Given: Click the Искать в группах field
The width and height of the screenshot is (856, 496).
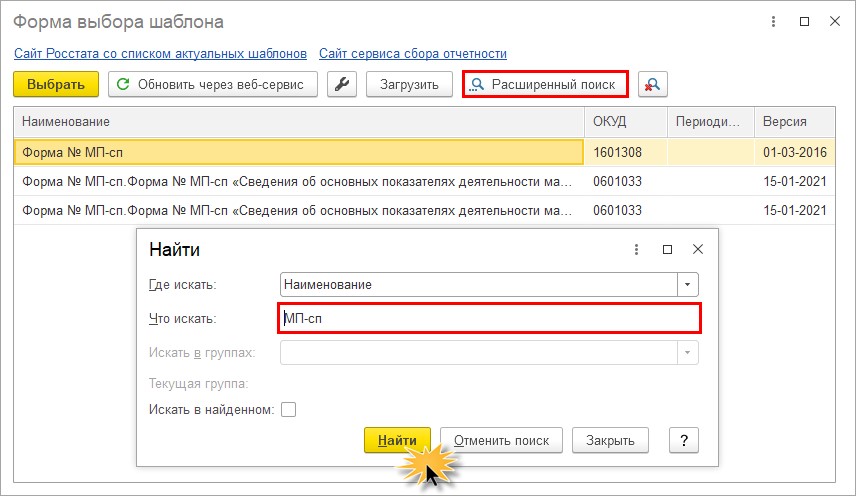Looking at the screenshot, I should click(479, 352).
